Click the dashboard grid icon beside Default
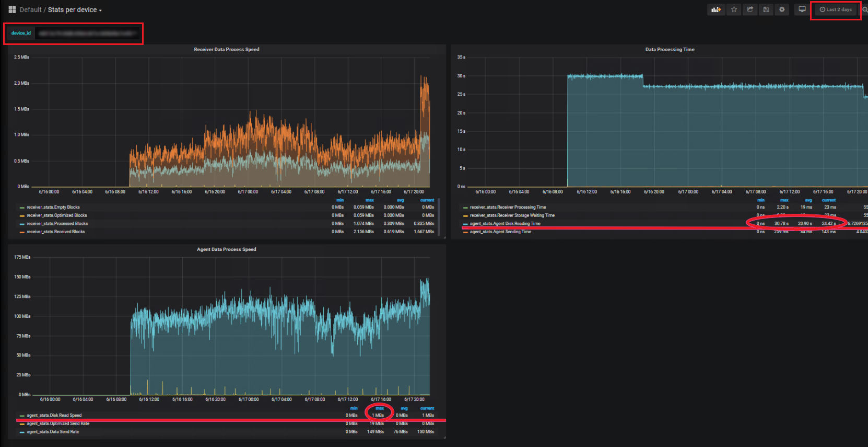 (12, 9)
